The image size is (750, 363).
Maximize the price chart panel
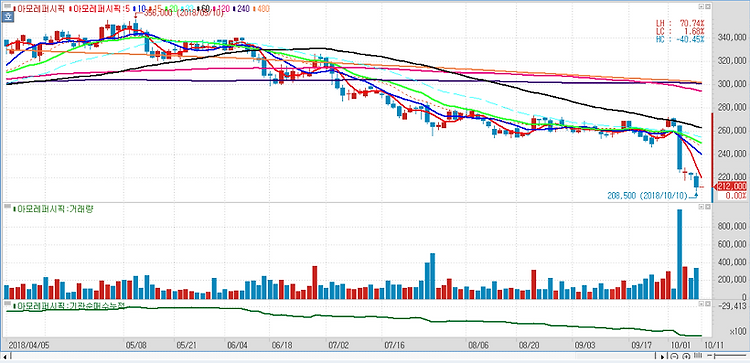(708, 7)
